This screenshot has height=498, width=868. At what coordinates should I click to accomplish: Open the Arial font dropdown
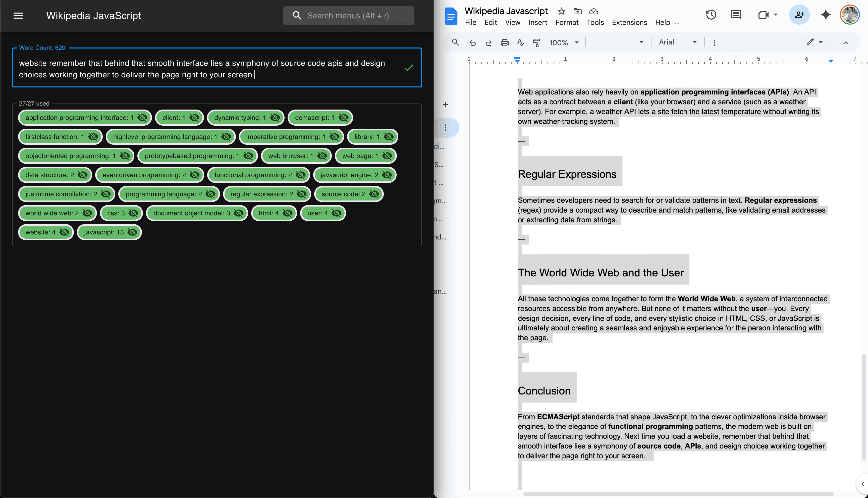tap(677, 42)
